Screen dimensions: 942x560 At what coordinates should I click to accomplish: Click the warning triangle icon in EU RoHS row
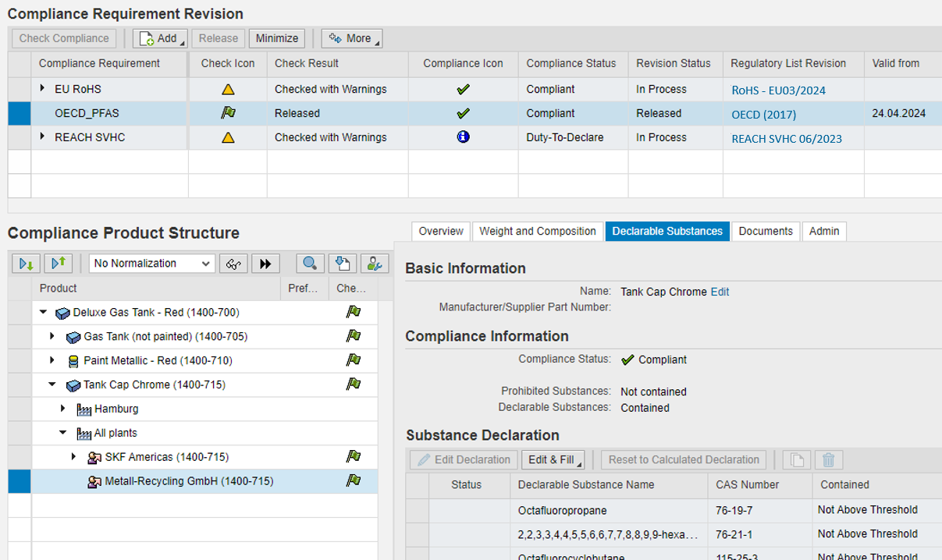point(228,90)
